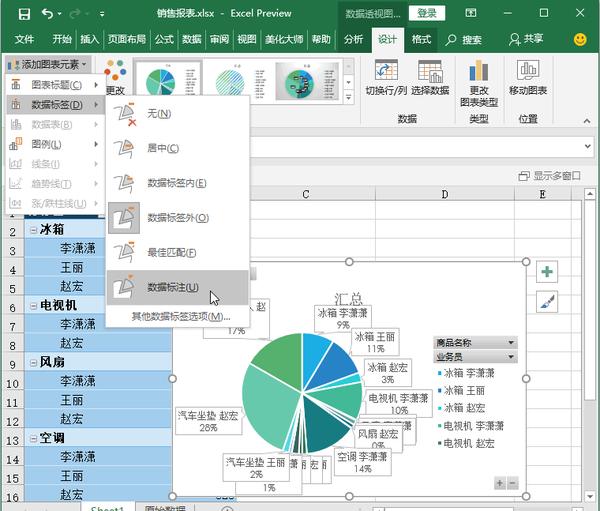Click the 共享 share button
The width and height of the screenshot is (600, 511).
(x=526, y=39)
